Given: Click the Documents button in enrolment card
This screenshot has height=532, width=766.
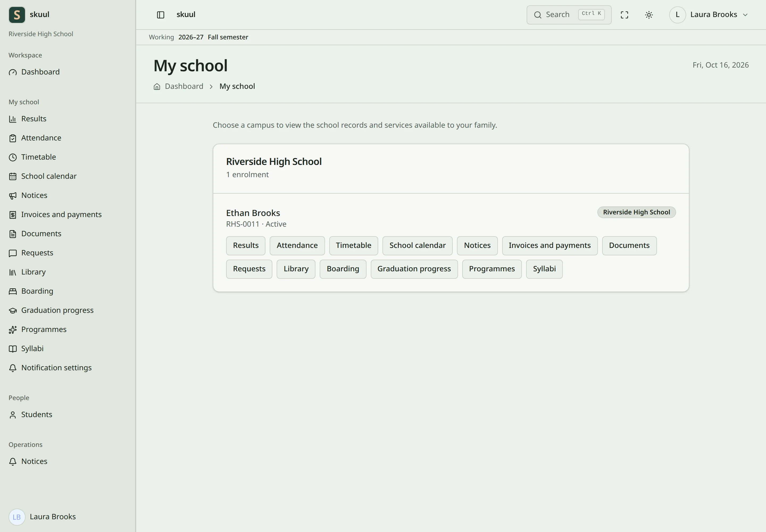Looking at the screenshot, I should [629, 246].
